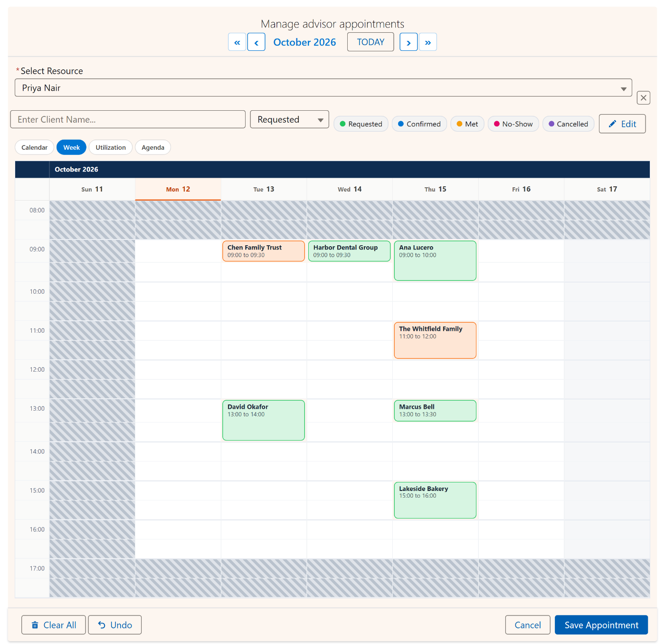Viewport: 665px width, 644px height.
Task: Click the Fri 16 day header
Action: pyautogui.click(x=522, y=189)
